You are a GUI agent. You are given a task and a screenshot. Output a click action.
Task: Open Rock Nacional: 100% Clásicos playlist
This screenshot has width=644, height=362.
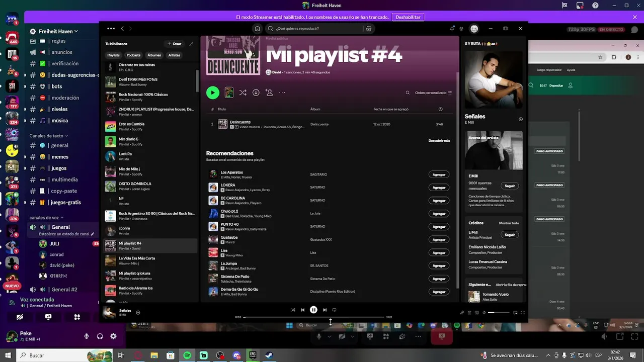click(150, 97)
